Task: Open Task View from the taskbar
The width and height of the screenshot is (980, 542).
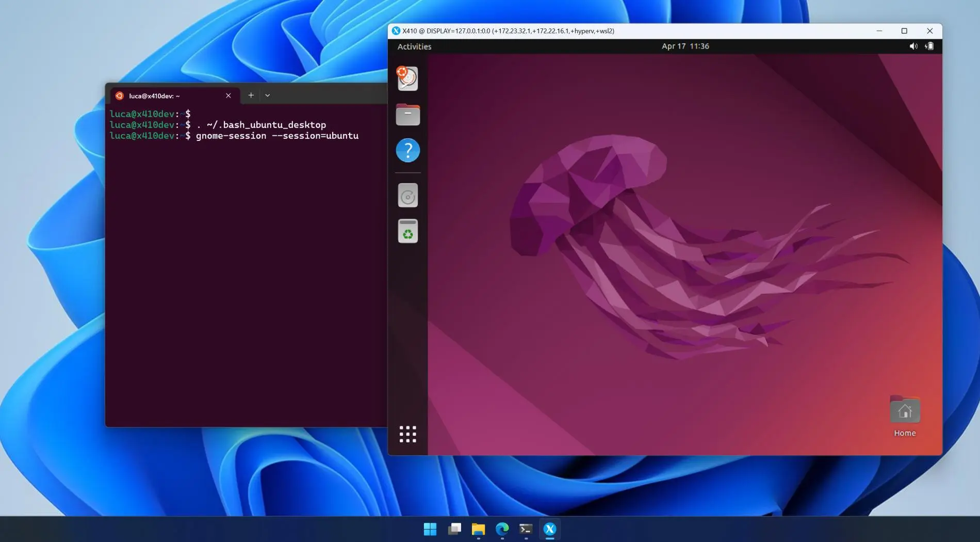Action: pos(454,529)
